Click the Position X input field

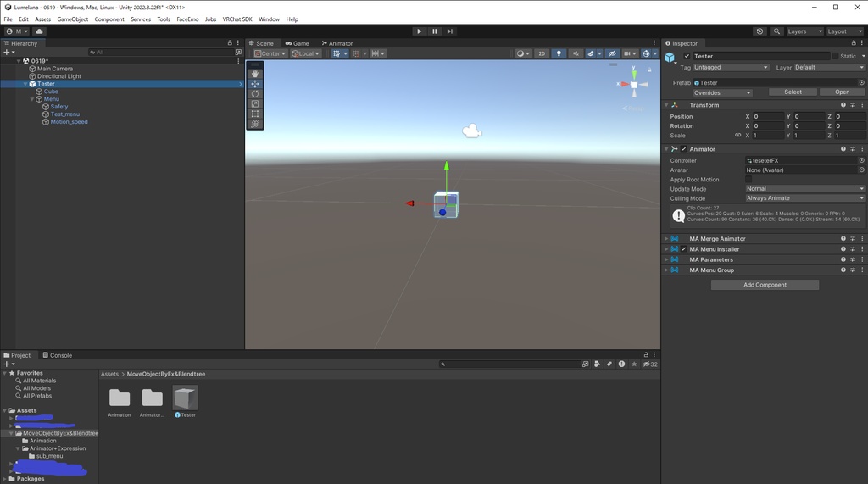[766, 116]
